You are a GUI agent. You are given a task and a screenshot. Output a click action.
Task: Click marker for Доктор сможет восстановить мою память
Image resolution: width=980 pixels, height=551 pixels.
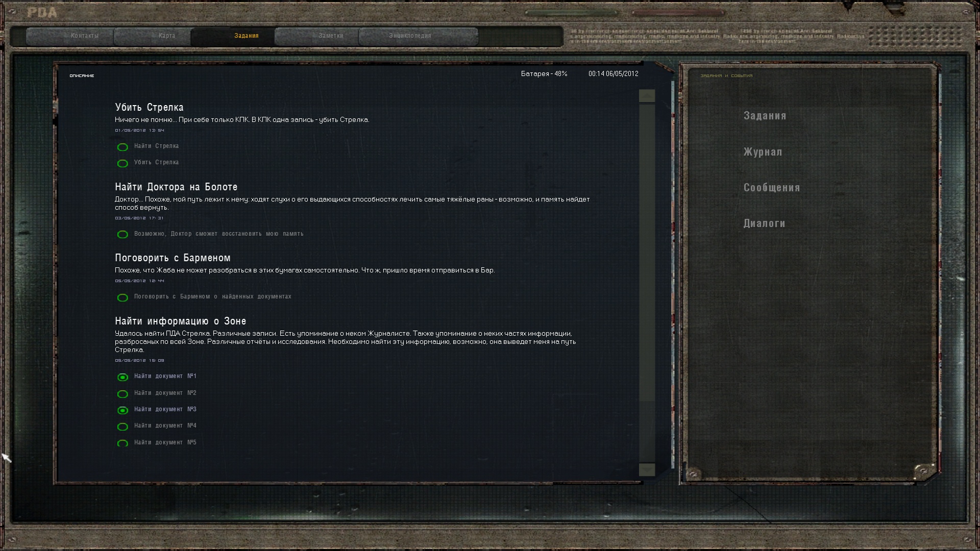pos(122,234)
